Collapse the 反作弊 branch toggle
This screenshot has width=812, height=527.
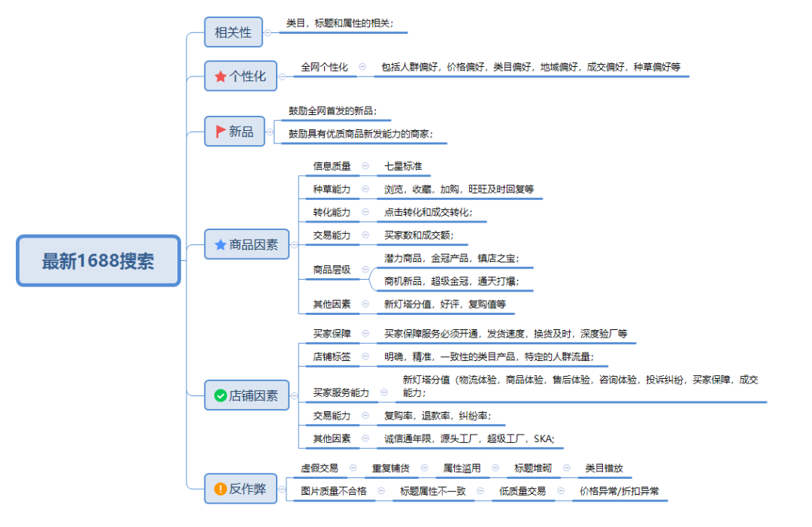(x=282, y=489)
